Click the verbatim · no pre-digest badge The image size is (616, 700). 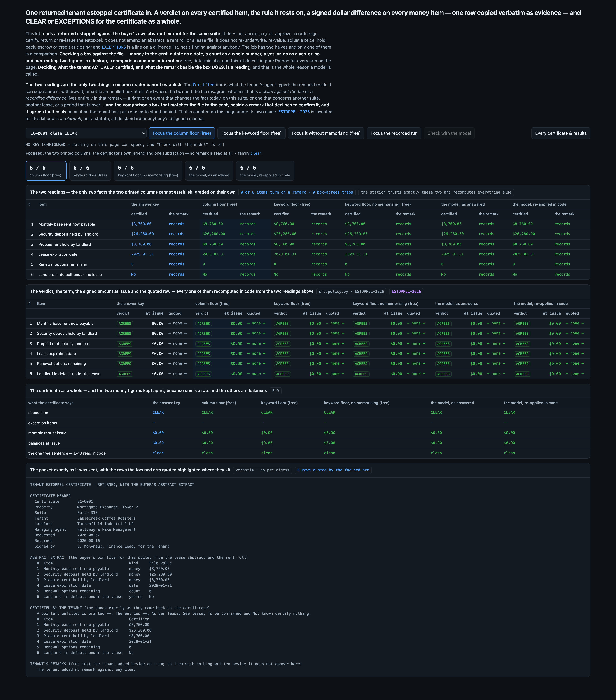coord(262,470)
